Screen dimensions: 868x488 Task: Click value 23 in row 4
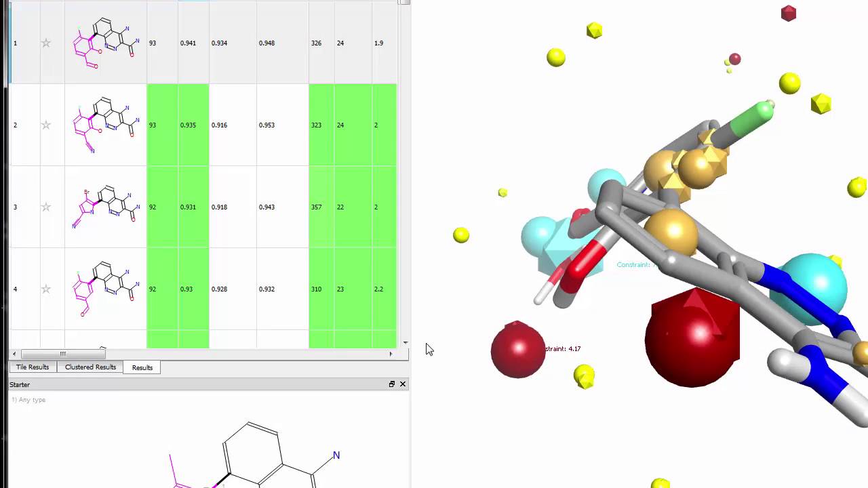tap(340, 289)
